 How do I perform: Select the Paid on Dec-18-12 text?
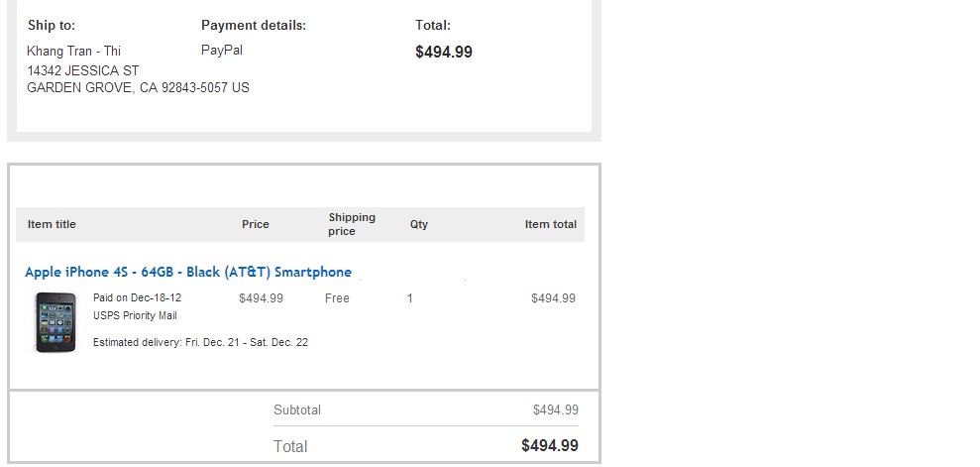tap(138, 297)
